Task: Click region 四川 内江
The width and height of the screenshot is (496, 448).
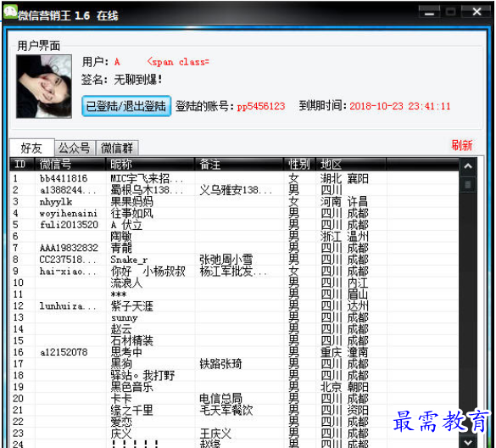Action: coord(344,283)
